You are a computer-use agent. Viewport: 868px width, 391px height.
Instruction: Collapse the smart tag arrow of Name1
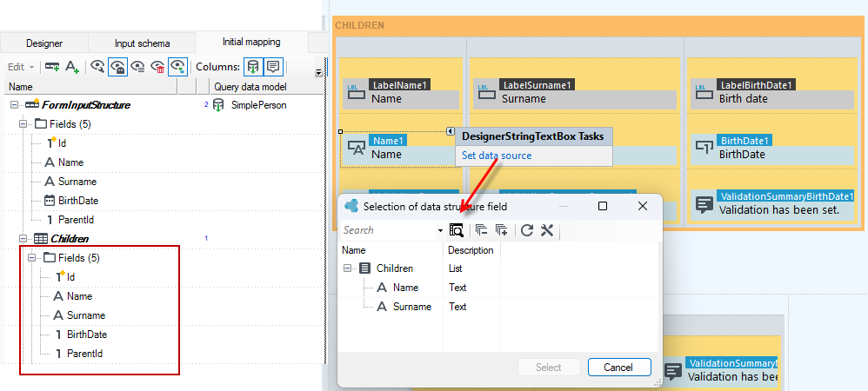pyautogui.click(x=450, y=131)
